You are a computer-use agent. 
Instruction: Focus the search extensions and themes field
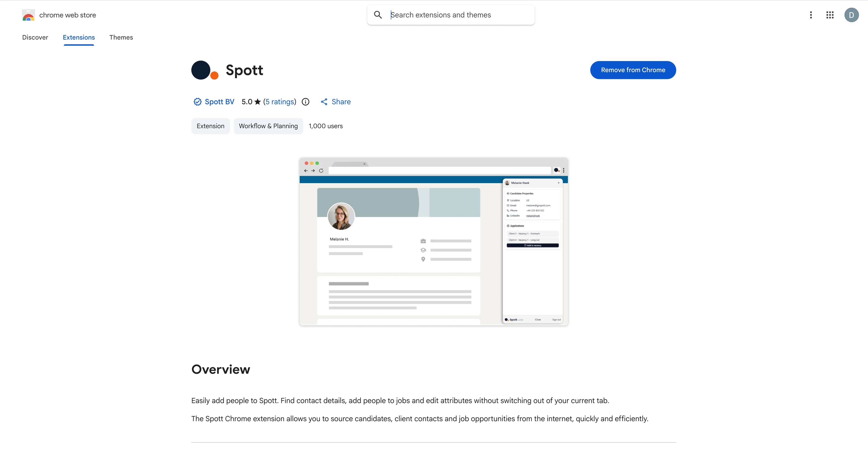tap(451, 15)
